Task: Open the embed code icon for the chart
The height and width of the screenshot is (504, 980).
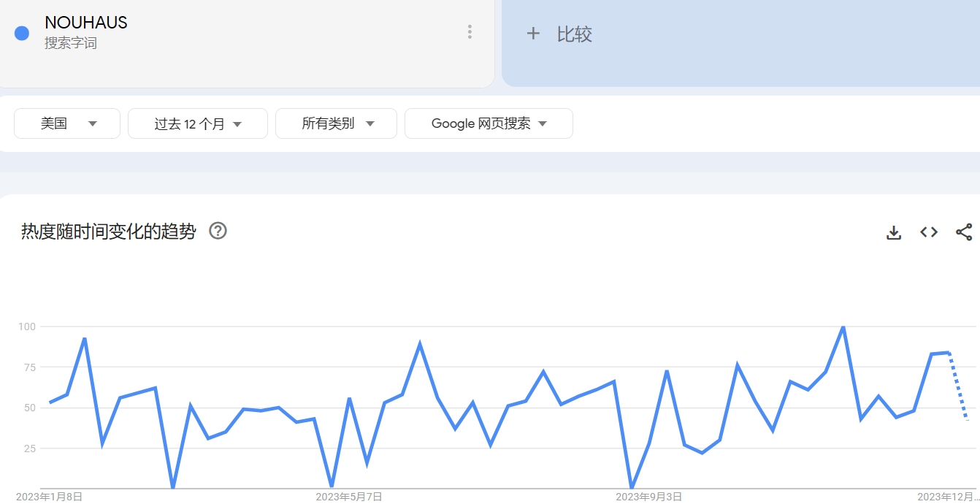Action: click(x=929, y=232)
